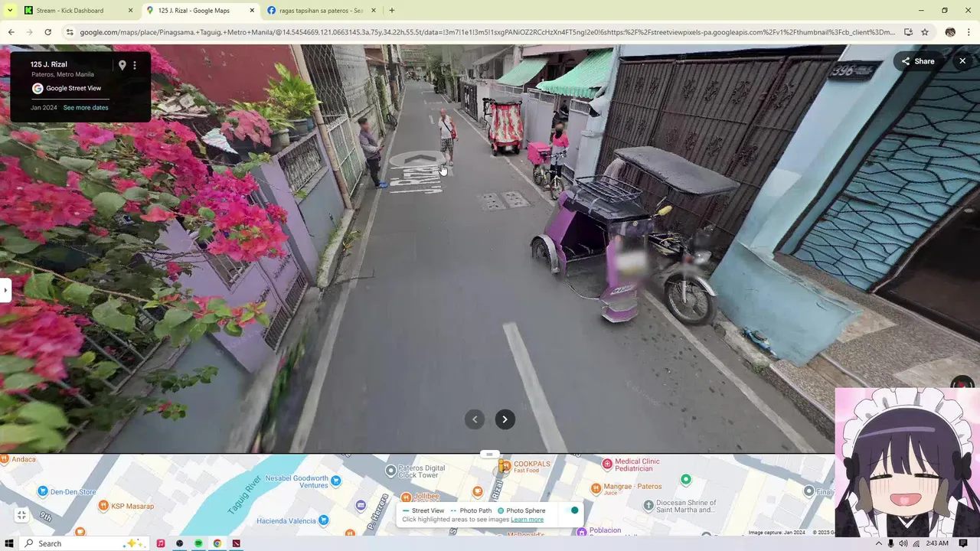Select the Jollibee marker on map

pos(406,497)
